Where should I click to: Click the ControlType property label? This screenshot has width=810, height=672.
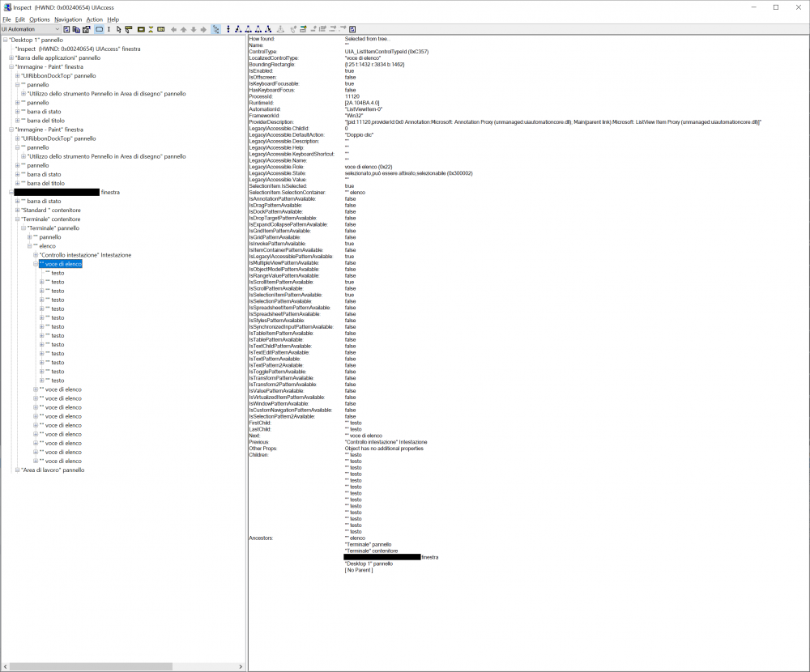click(263, 52)
